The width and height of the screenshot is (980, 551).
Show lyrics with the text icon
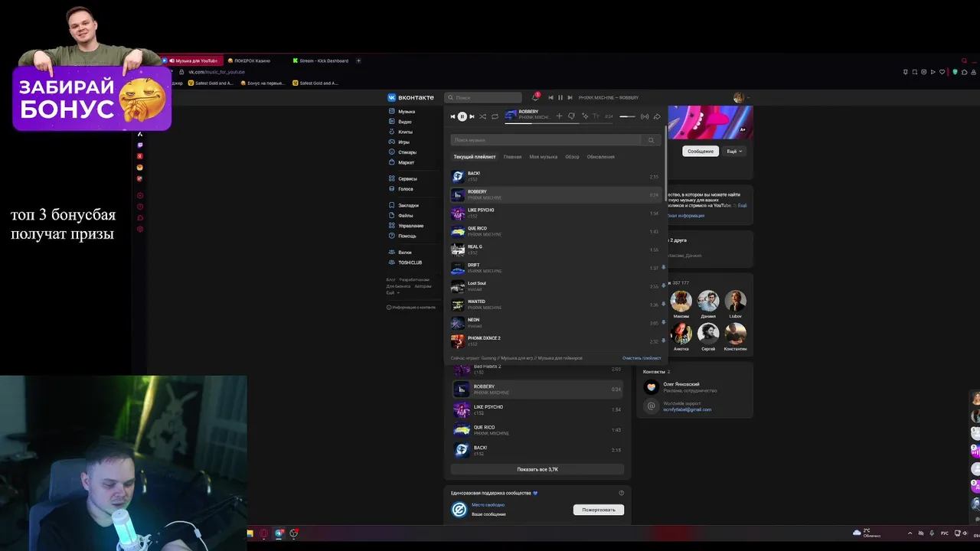click(x=596, y=116)
